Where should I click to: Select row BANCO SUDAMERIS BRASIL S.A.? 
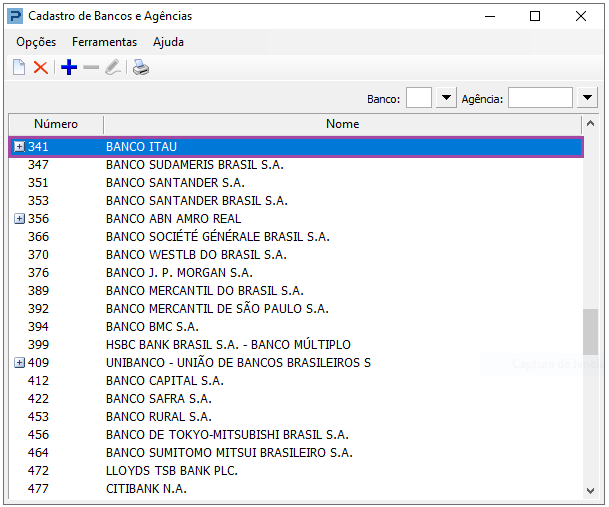tap(296, 165)
